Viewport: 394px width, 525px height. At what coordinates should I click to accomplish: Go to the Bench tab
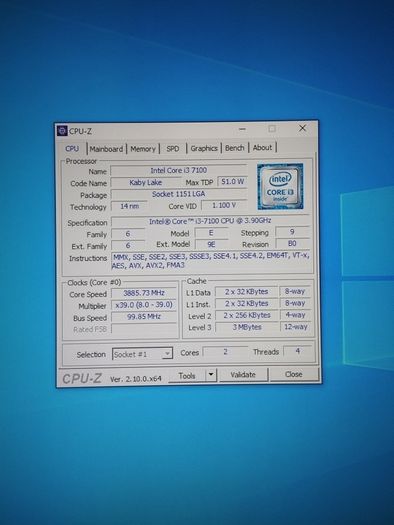click(235, 148)
